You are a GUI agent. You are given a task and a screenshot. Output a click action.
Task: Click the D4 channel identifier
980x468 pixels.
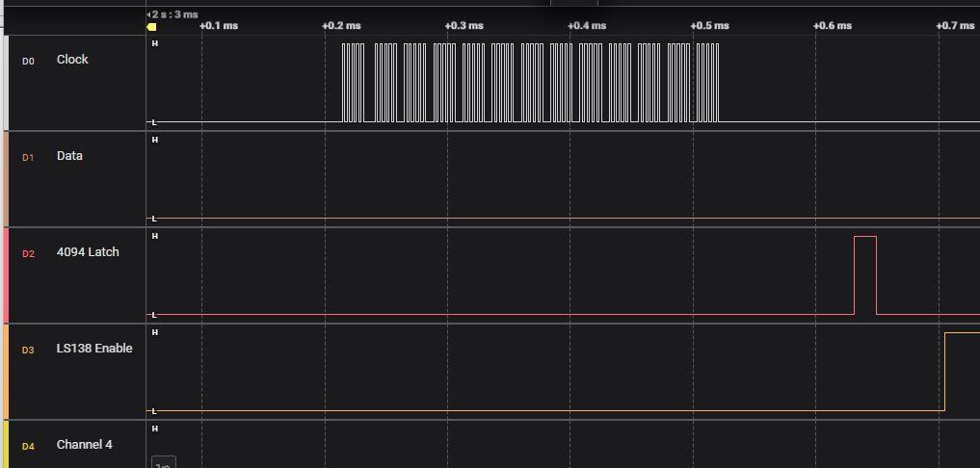click(28, 446)
